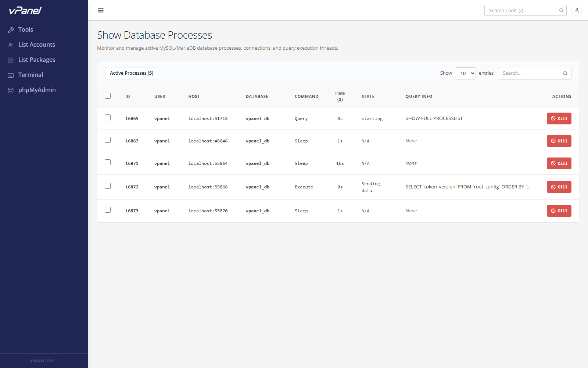The width and height of the screenshot is (588, 368).
Task: Sort by the DATABASE column header
Action: coord(257,96)
